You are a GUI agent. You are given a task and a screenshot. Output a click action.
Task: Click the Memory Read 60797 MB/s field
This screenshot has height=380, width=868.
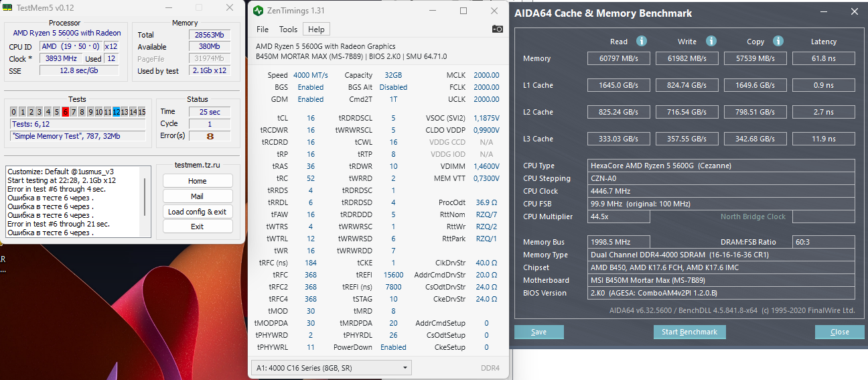pos(620,58)
